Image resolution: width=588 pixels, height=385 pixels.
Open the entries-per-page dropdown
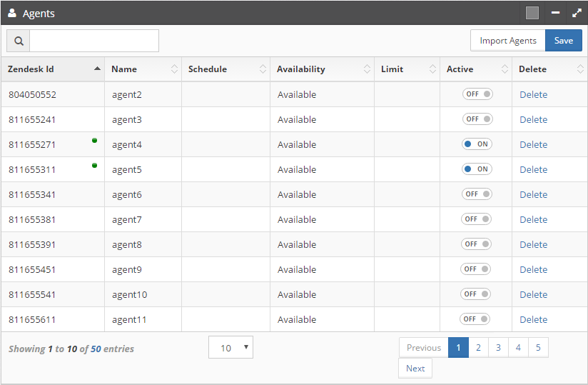230,348
